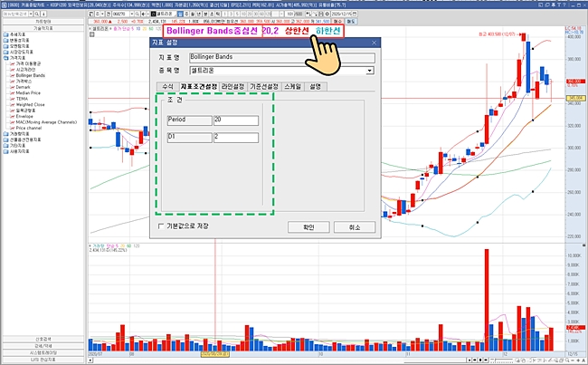
Task: Open the 시스템트레이딩 section button
Action: coord(43,353)
